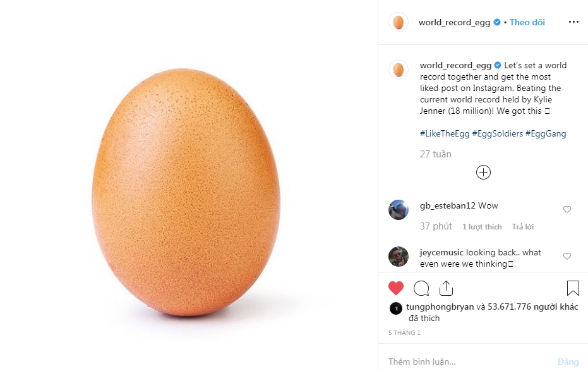Like gb_esteban12's comment
Viewport: 588px width, 371px height.
point(567,209)
